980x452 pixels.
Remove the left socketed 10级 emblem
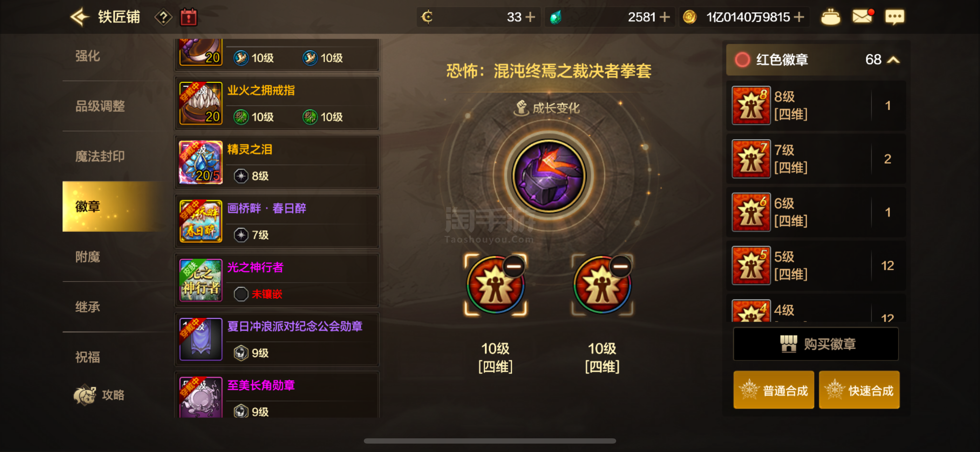pos(513,266)
